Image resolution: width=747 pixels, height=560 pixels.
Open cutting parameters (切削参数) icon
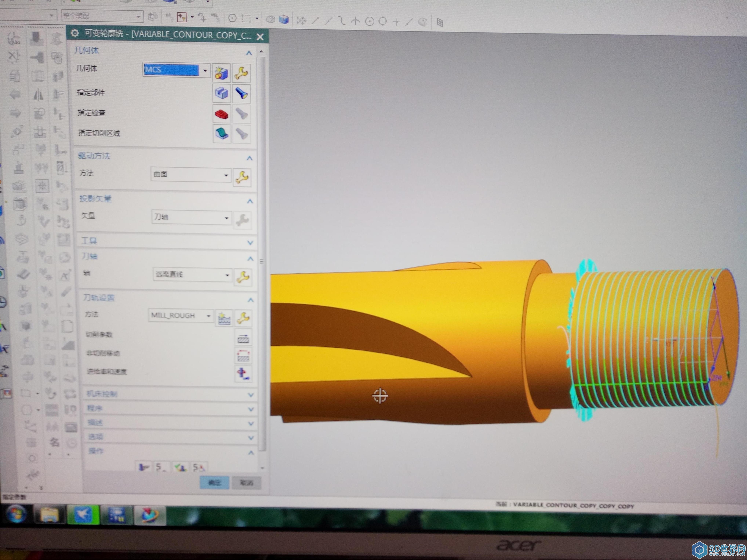pyautogui.click(x=243, y=338)
